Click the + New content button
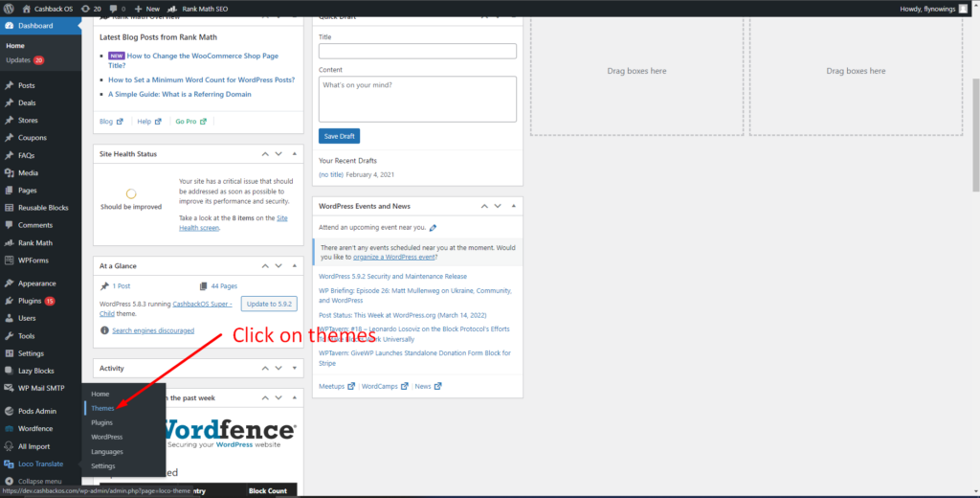Viewport: 980px width, 498px height. (x=146, y=9)
